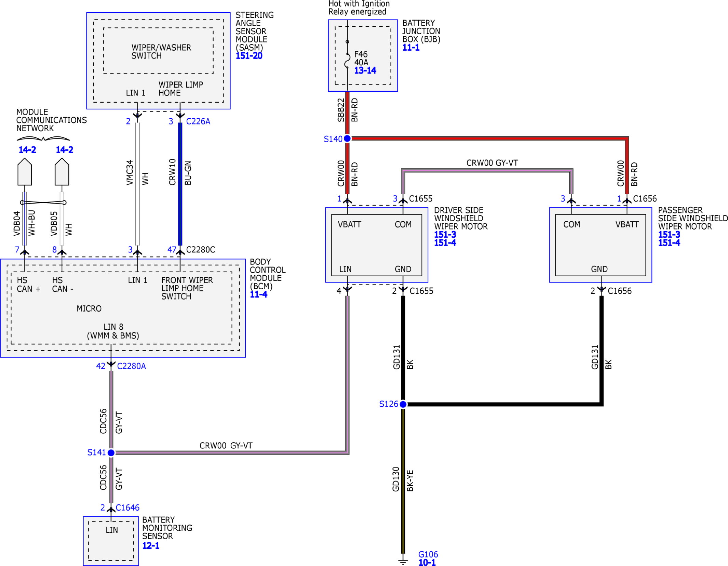Click the HS CAN - network arrow symbol
This screenshot has width=728, height=566.
click(x=62, y=172)
